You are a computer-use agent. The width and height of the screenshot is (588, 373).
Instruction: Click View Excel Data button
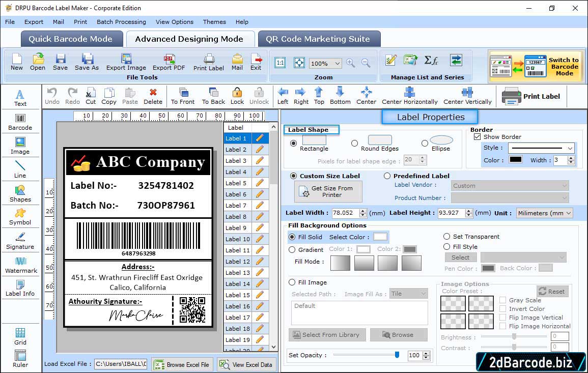pos(247,364)
